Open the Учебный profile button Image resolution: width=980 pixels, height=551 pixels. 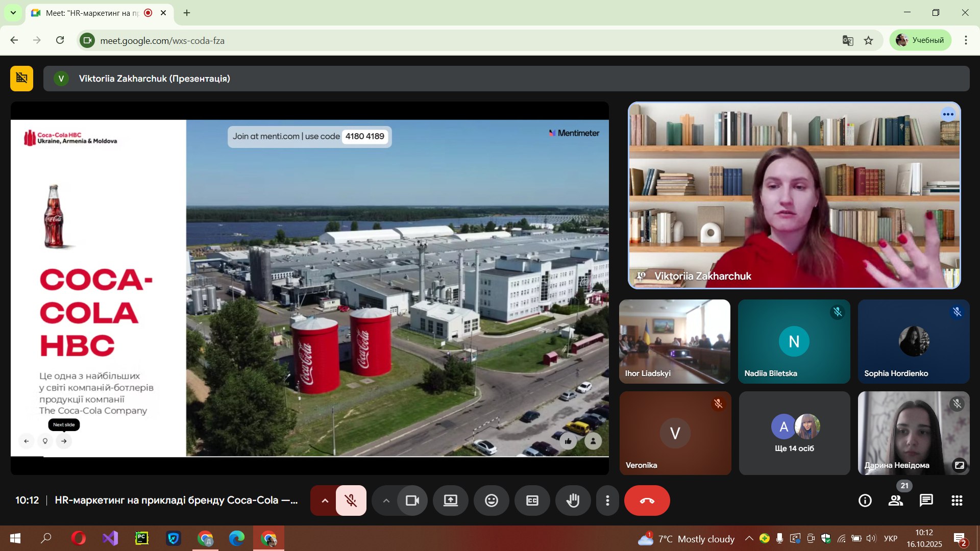pyautogui.click(x=920, y=40)
